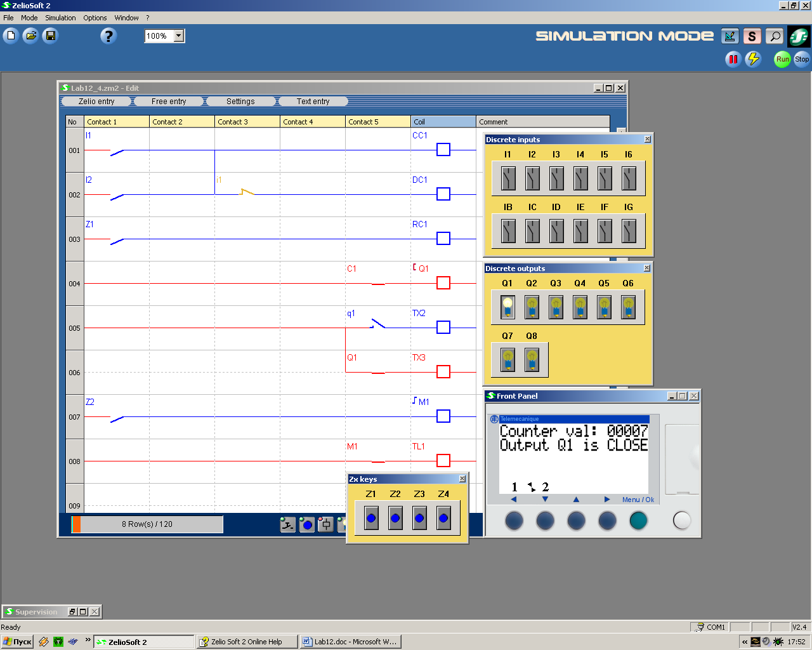812x650 pixels.
Task: Open help with the question mark icon
Action: click(108, 36)
